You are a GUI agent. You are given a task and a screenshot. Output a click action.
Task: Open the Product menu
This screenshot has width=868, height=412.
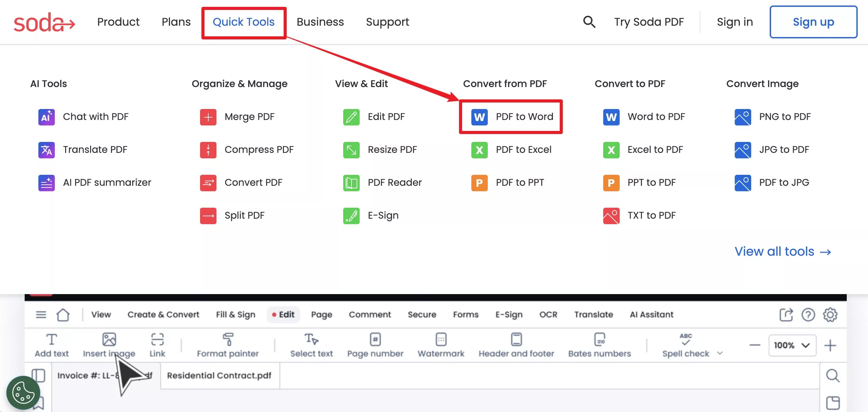click(119, 22)
